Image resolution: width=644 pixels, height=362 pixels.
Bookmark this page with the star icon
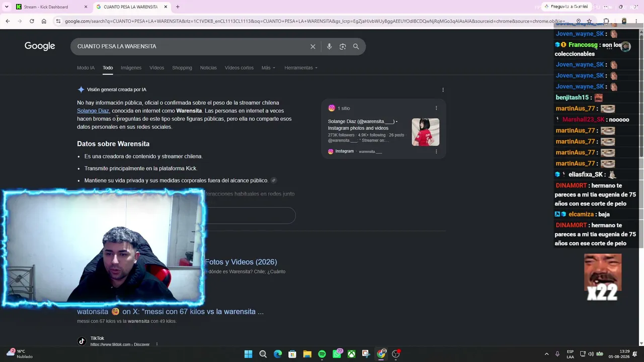tap(589, 21)
